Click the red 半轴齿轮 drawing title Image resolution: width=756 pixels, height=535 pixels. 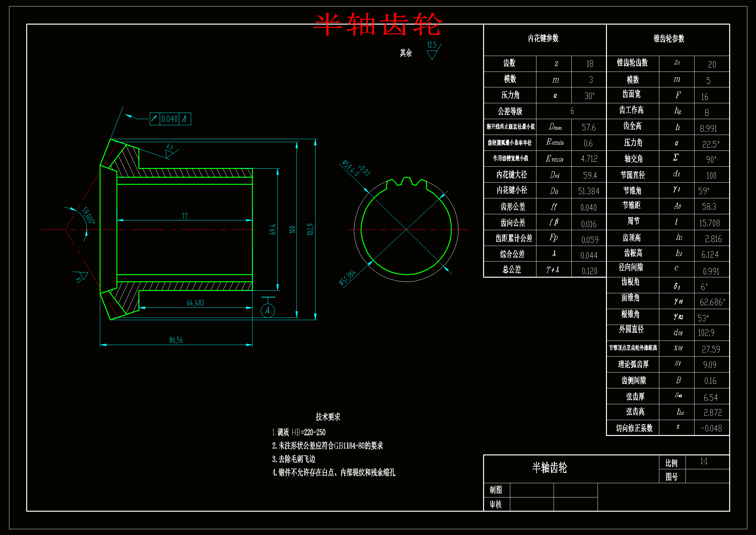pos(378,24)
